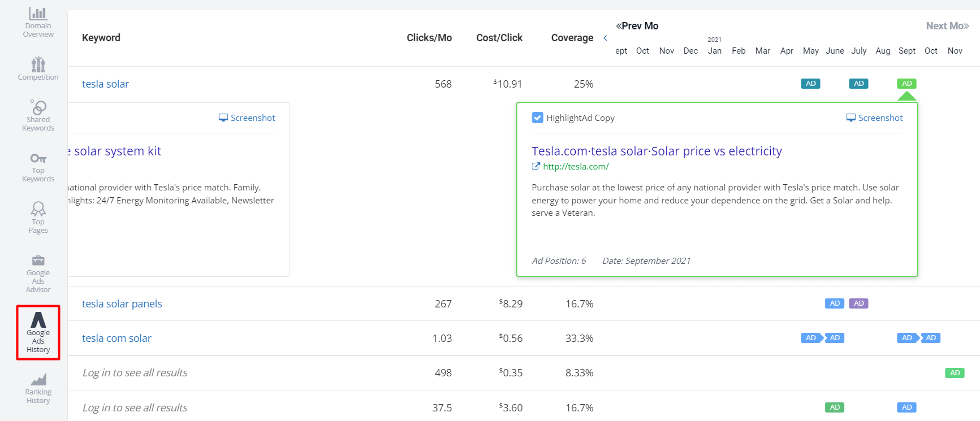Click the Oct AD badge for tesla com solar
Screen dimensions: 980x421
click(931, 338)
